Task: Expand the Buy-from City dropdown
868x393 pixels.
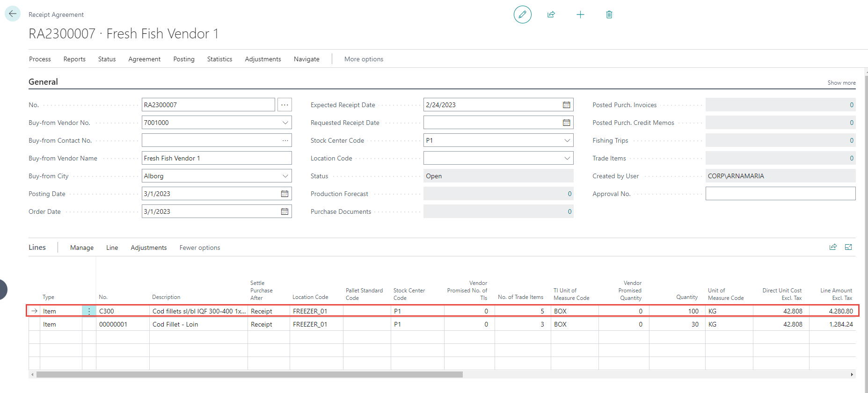Action: pyautogui.click(x=285, y=176)
